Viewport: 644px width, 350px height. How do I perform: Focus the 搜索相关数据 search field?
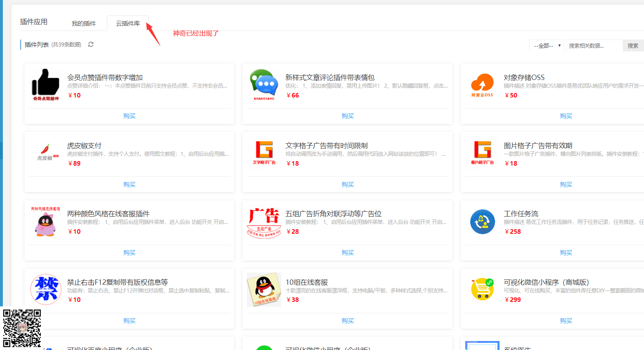(x=595, y=46)
